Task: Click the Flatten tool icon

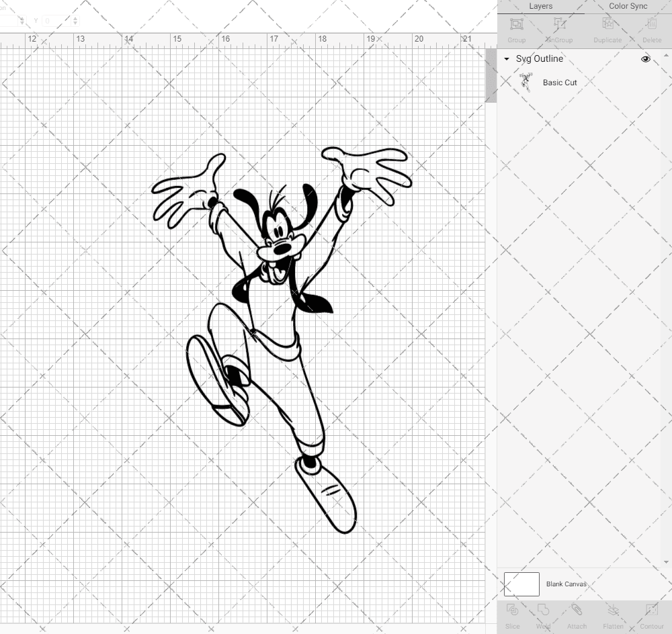Action: point(613,610)
